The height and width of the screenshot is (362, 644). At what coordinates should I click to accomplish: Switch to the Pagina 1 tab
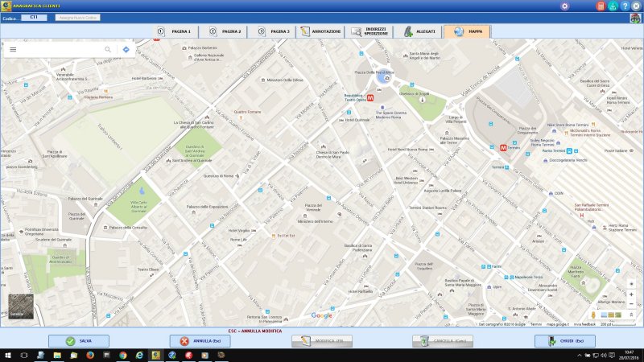175,31
